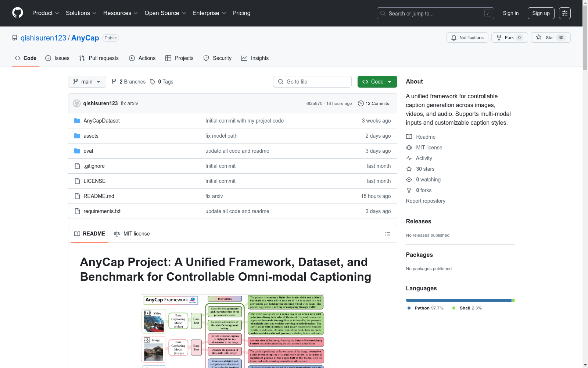Open the LICENSE file

[94, 181]
